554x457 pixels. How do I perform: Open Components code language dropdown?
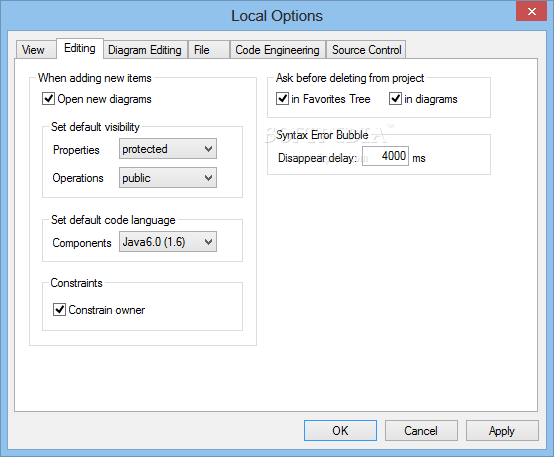click(168, 242)
